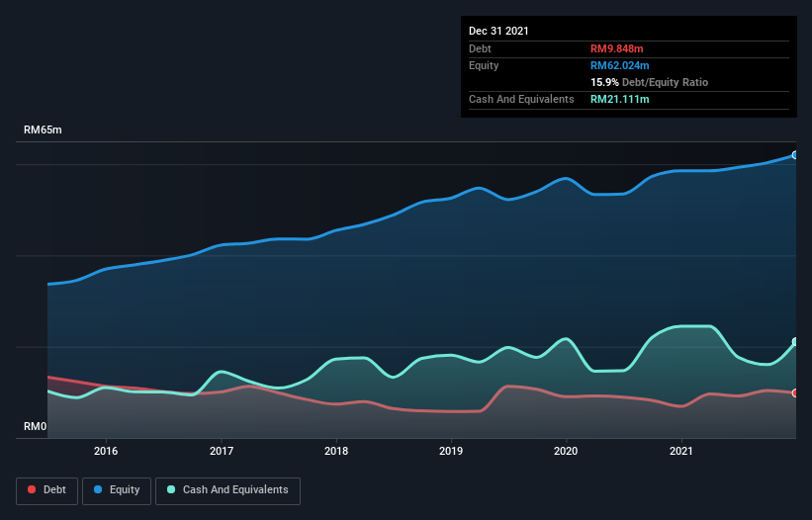This screenshot has height=520, width=812.
Task: Click the 15.9% Debt/Equity Ratio text
Action: (650, 82)
